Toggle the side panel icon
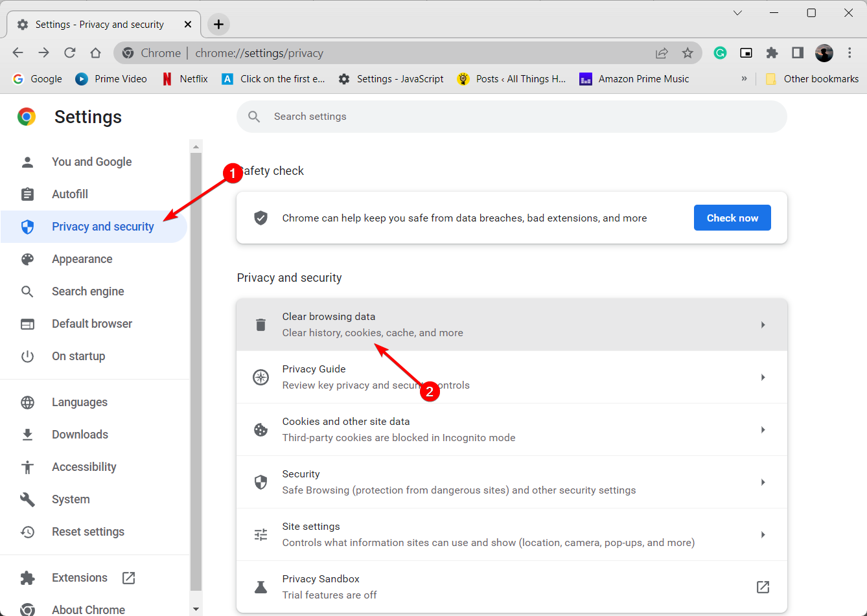Image resolution: width=867 pixels, height=616 pixels. (x=798, y=53)
